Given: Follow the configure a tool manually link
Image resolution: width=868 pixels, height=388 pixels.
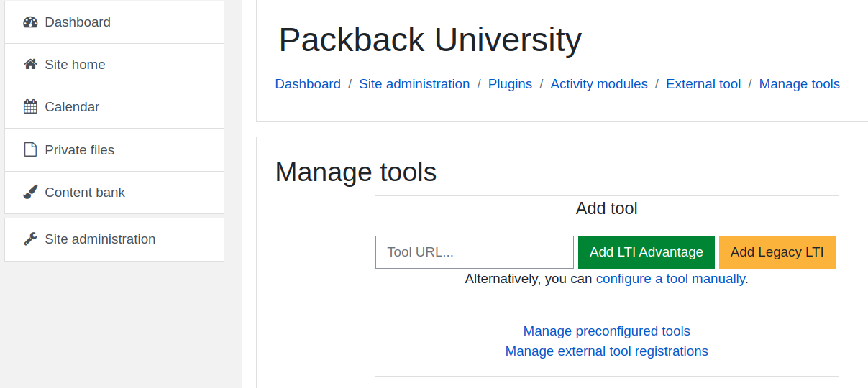Looking at the screenshot, I should pyautogui.click(x=670, y=279).
